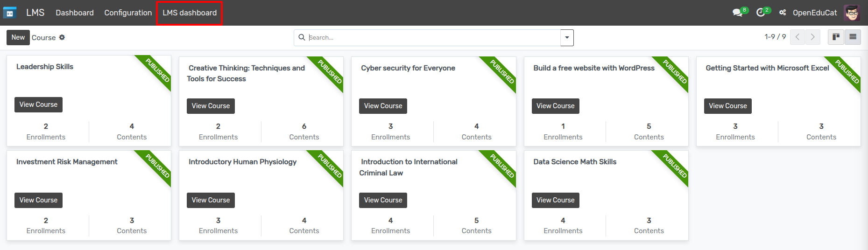Expand the search options dropdown

567,38
